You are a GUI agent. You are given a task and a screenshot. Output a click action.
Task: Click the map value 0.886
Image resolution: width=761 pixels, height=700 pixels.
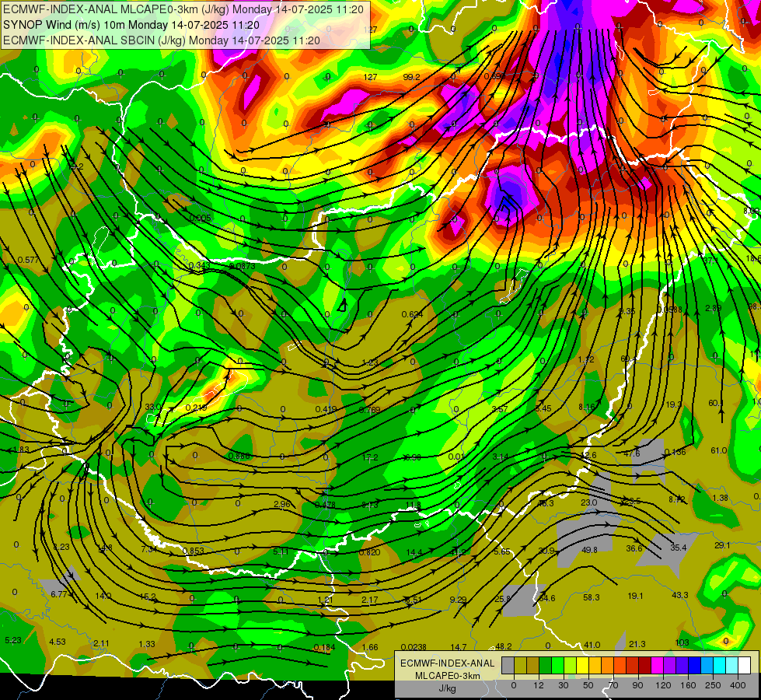239,456
